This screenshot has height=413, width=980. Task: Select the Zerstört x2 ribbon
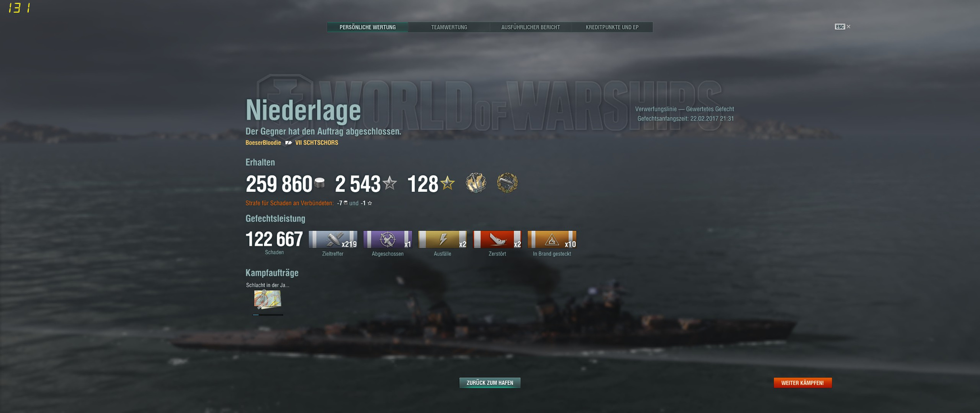497,239
